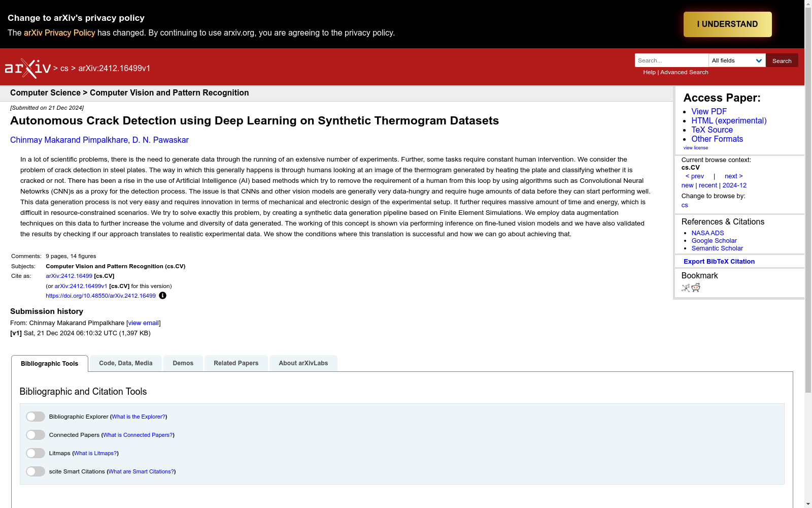Viewport: 812px width, 508px height.
Task: Open the Code, Data, Media tab
Action: [x=126, y=363]
